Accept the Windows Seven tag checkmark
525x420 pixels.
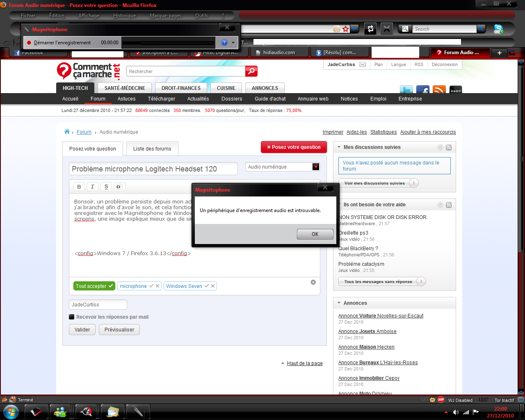point(207,286)
